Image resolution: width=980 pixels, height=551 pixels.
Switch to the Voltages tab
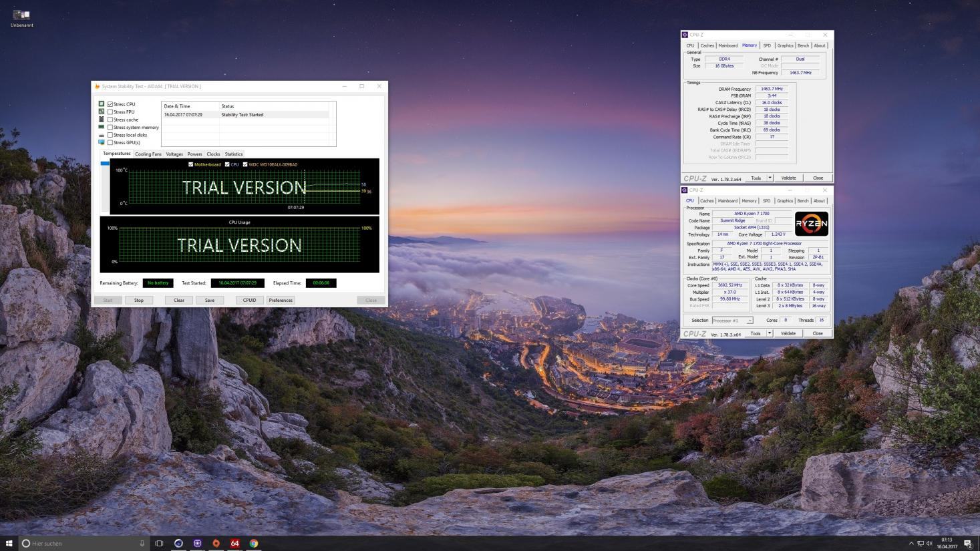pyautogui.click(x=174, y=154)
